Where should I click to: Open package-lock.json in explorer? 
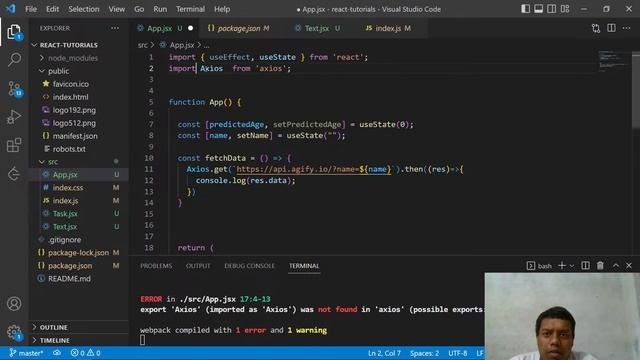point(78,253)
